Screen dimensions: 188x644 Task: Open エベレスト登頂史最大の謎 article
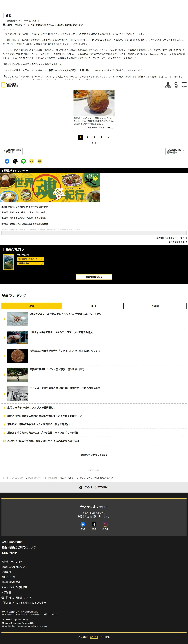(65, 388)
